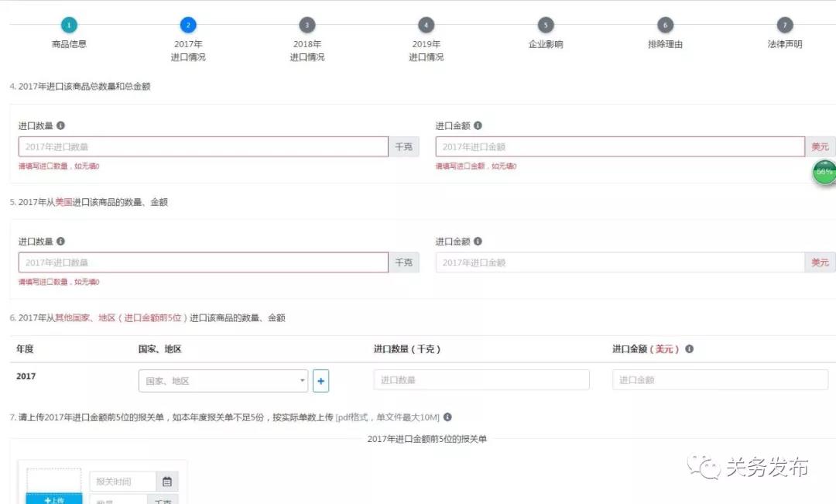Open calendar icon beside 报关时间 field
Image resolution: width=836 pixels, height=504 pixels.
[x=166, y=482]
